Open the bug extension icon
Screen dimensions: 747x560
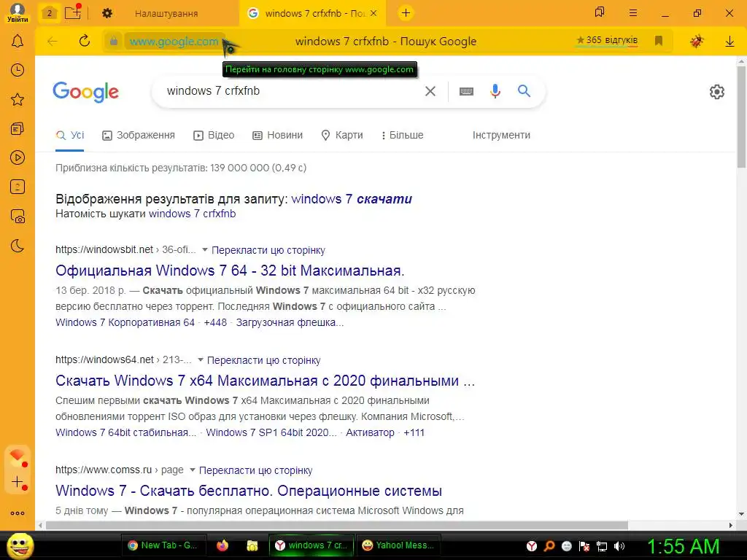tap(697, 42)
